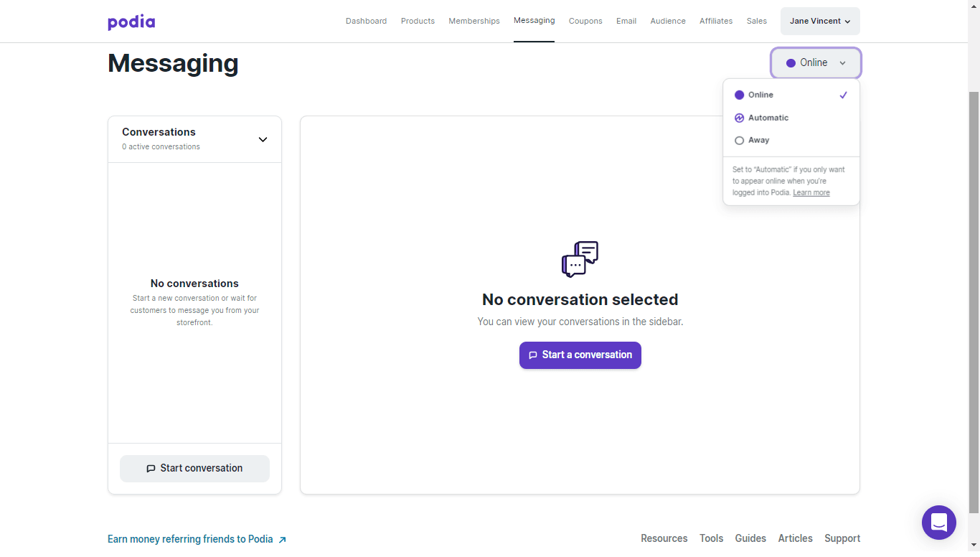Click the No conversation selected heading
This screenshot has height=557, width=980.
pyautogui.click(x=580, y=300)
